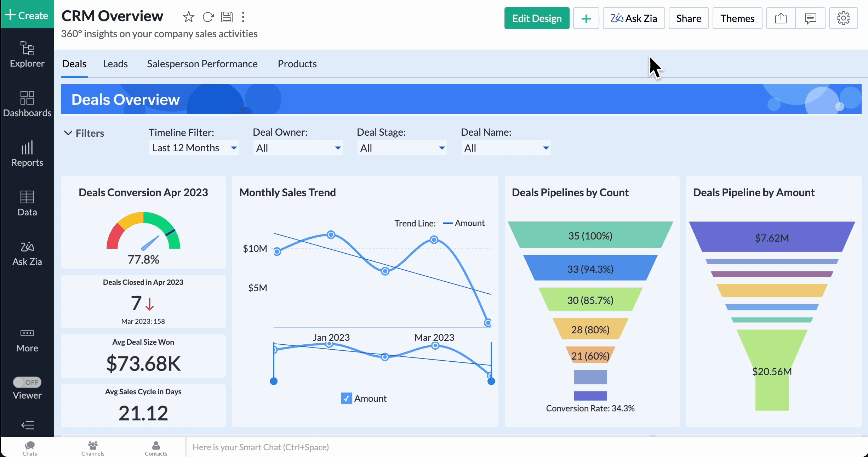Open the Timeline Filter dropdown
This screenshot has width=868, height=457.
[x=194, y=148]
